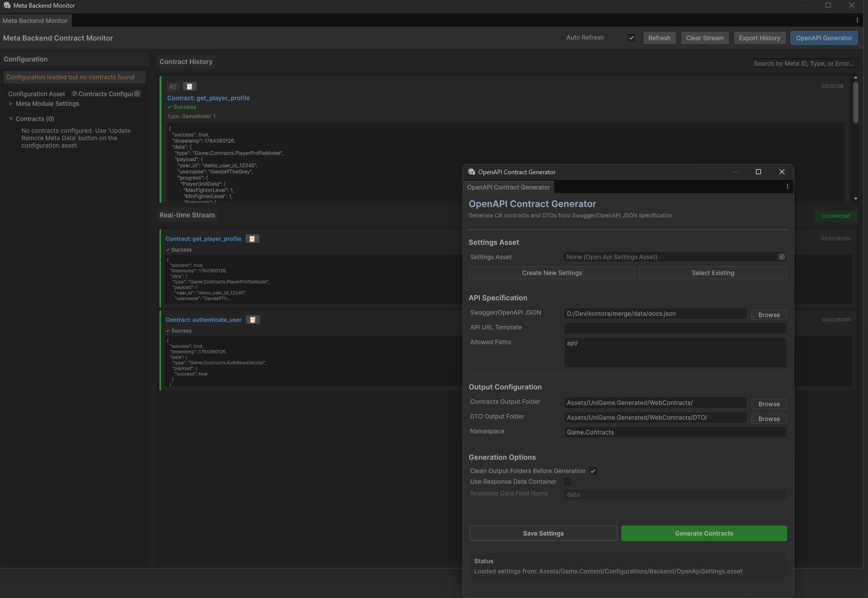This screenshot has height=598, width=868.
Task: Enable Use Response Data Container checkbox
Action: tap(567, 482)
